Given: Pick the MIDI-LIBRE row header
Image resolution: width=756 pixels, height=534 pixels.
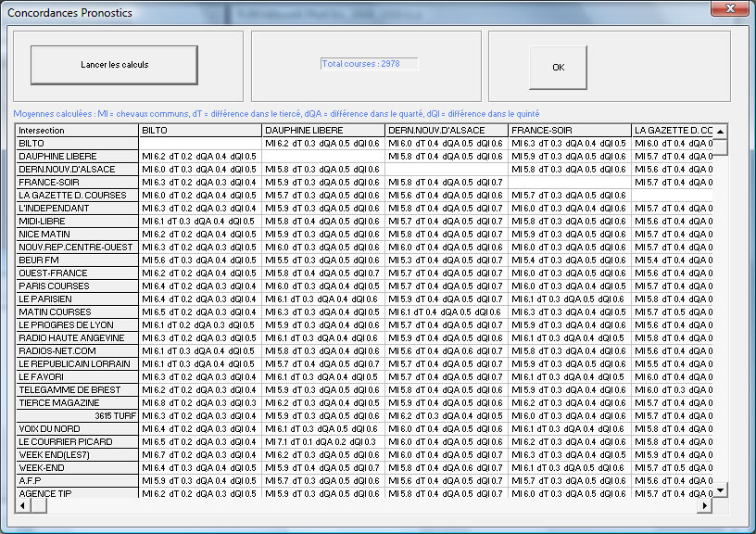Looking at the screenshot, I should point(77,222).
